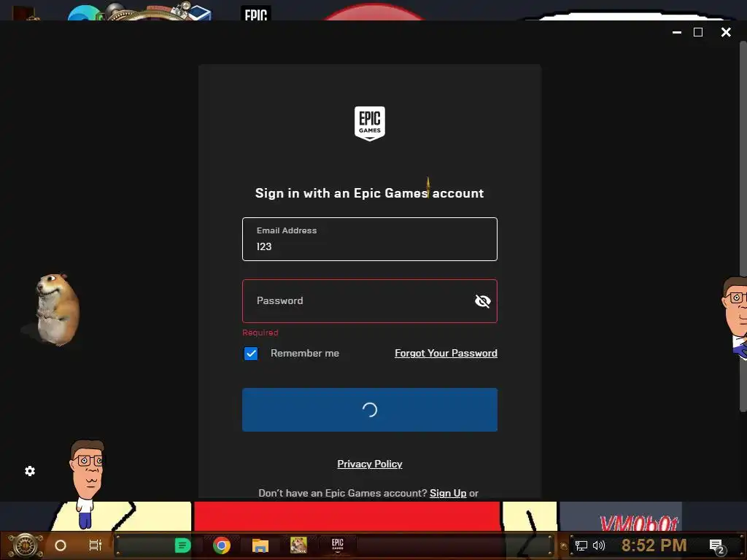Uncheck the Remember me checkbox
This screenshot has width=747, height=560.
click(x=251, y=354)
